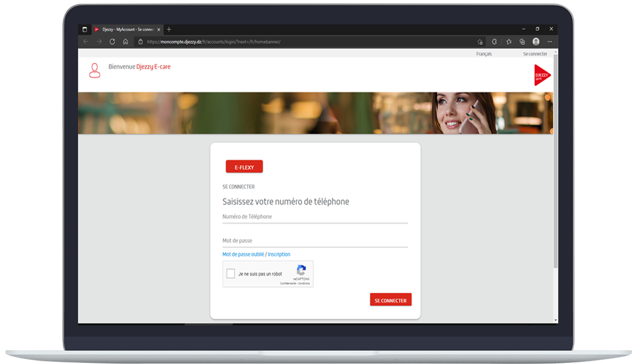
Task: Reload the page with refresh icon
Action: pos(112,42)
